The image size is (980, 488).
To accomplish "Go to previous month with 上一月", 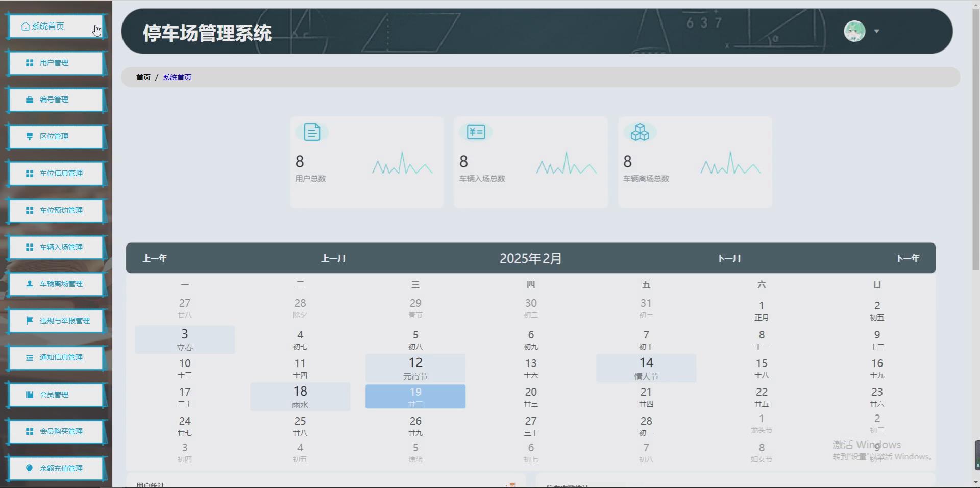I will (x=333, y=258).
